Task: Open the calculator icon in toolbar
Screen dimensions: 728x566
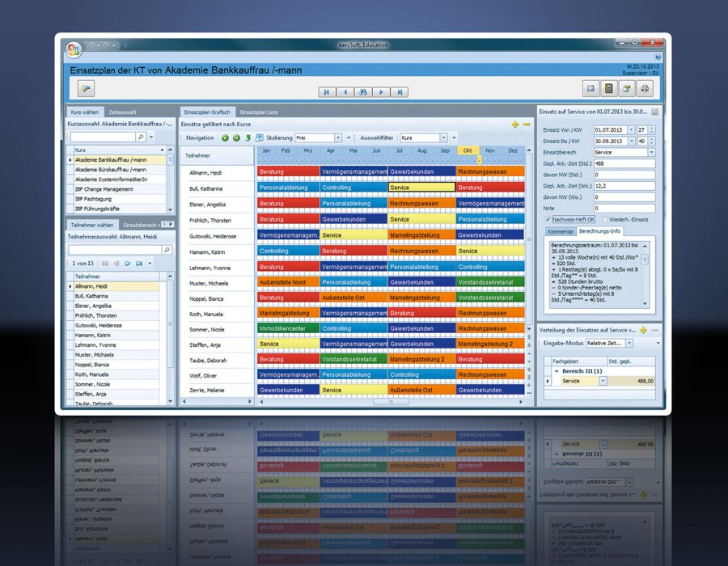Action: pos(608,88)
